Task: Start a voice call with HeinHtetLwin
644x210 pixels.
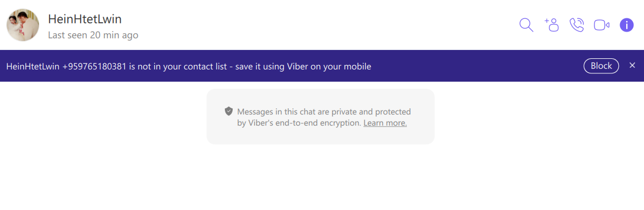Action: [577, 25]
